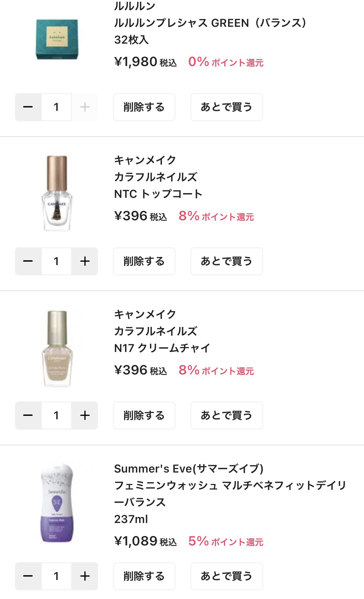Increase quantity of N17 クリームチャイ
This screenshot has width=364, height=599.
click(85, 416)
